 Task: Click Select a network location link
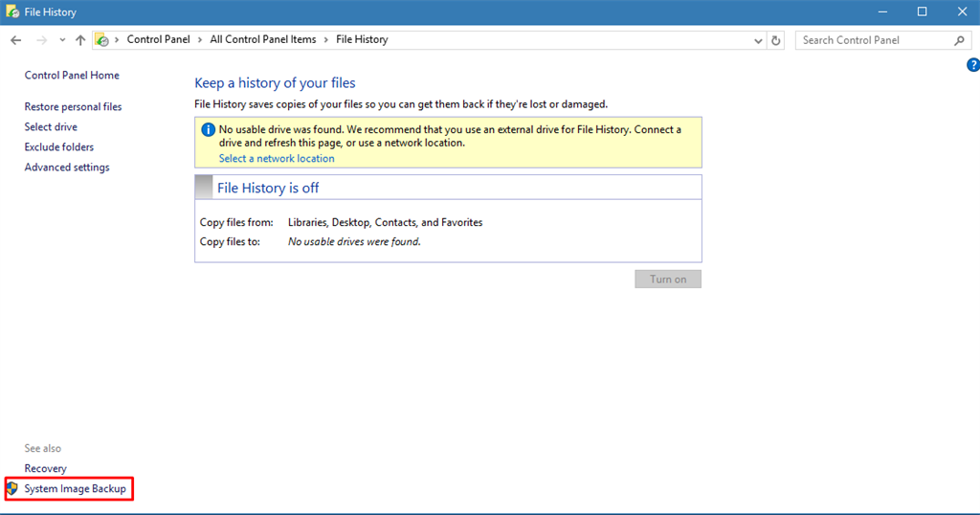click(277, 159)
